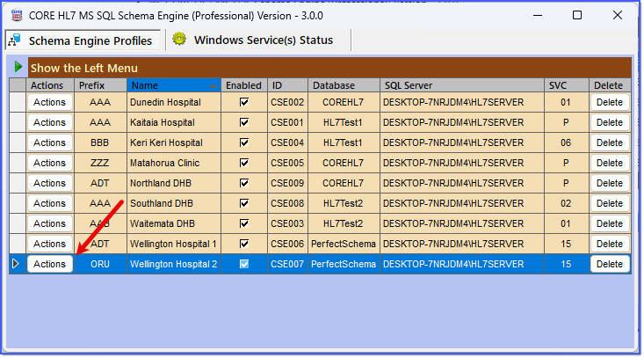Screen dimensions: 644x358
Task: Toggle Enabled checkbox for Keri Keri Hospital
Action: click(x=244, y=142)
